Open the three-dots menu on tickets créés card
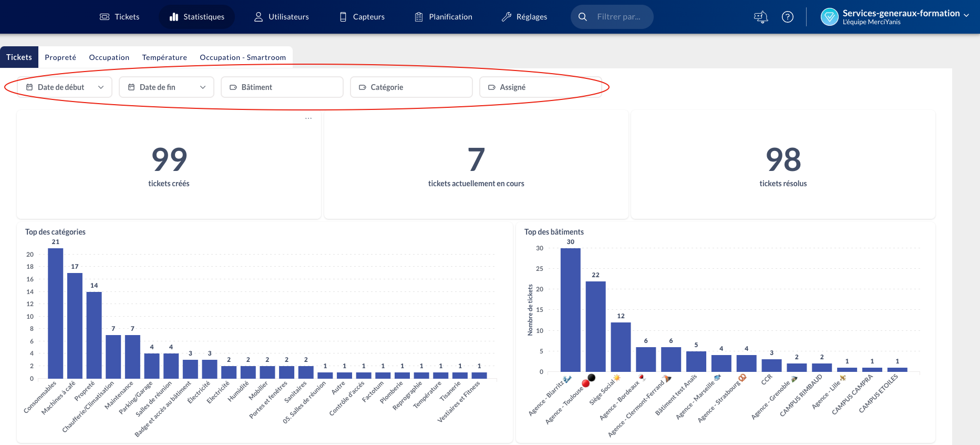The image size is (980, 445). click(x=308, y=118)
